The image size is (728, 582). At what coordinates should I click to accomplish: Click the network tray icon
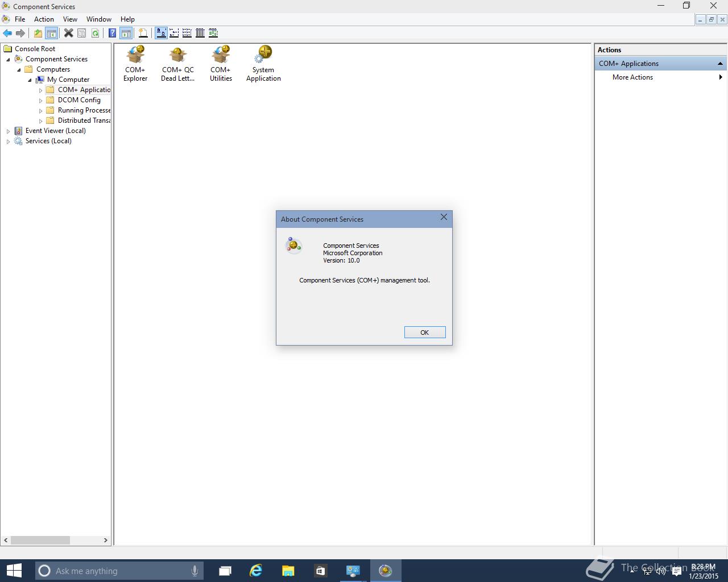pyautogui.click(x=647, y=572)
